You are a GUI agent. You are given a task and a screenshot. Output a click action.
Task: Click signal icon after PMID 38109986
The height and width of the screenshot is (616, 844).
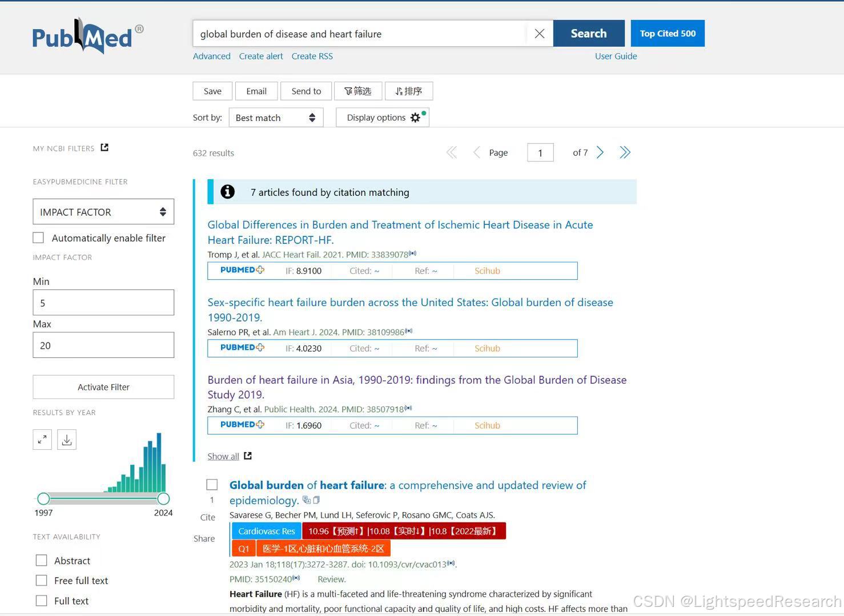click(409, 331)
